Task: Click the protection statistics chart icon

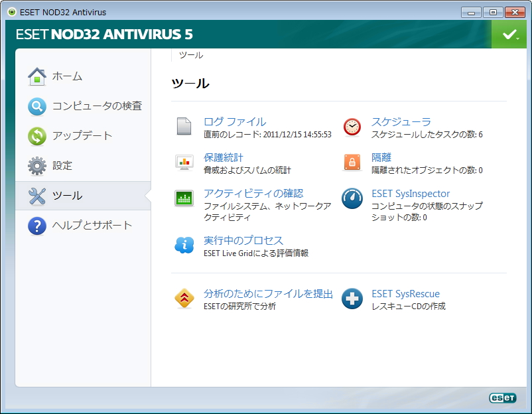Action: (184, 162)
